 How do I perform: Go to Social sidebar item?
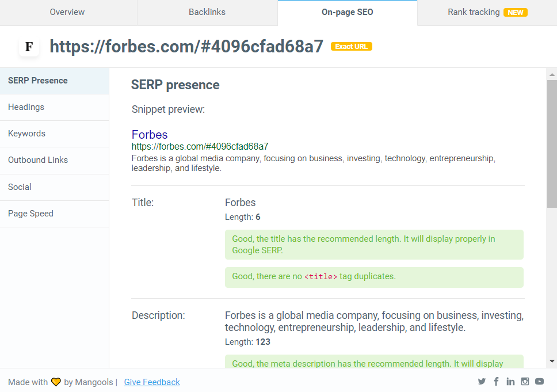point(20,187)
